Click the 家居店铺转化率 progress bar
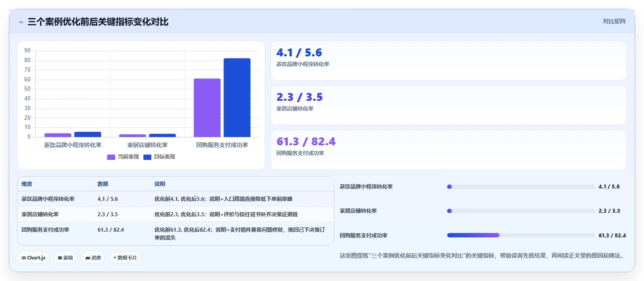The width and height of the screenshot is (644, 281). coord(521,211)
